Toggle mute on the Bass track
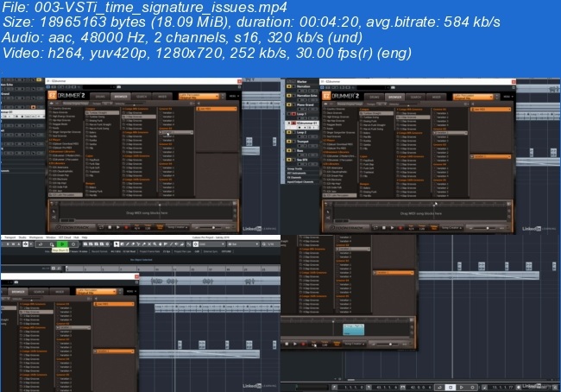The image size is (561, 392). 289,151
